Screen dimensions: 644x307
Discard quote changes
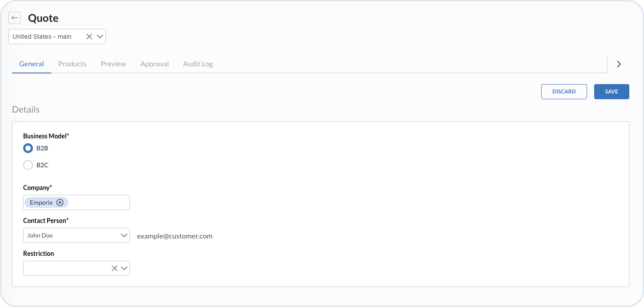pos(564,92)
